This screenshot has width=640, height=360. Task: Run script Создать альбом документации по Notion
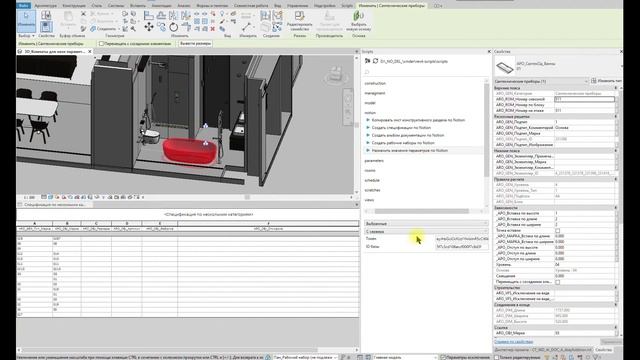(408, 135)
